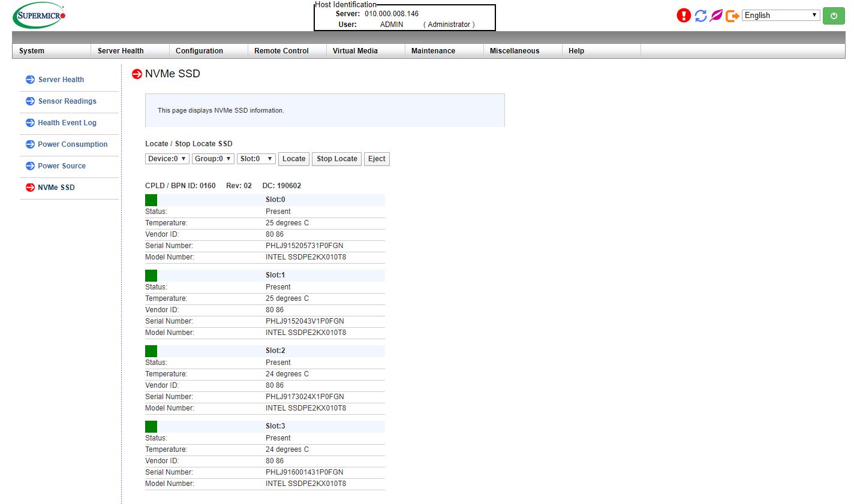Click the green status square for Slot:2
The height and width of the screenshot is (504, 854).
click(151, 351)
